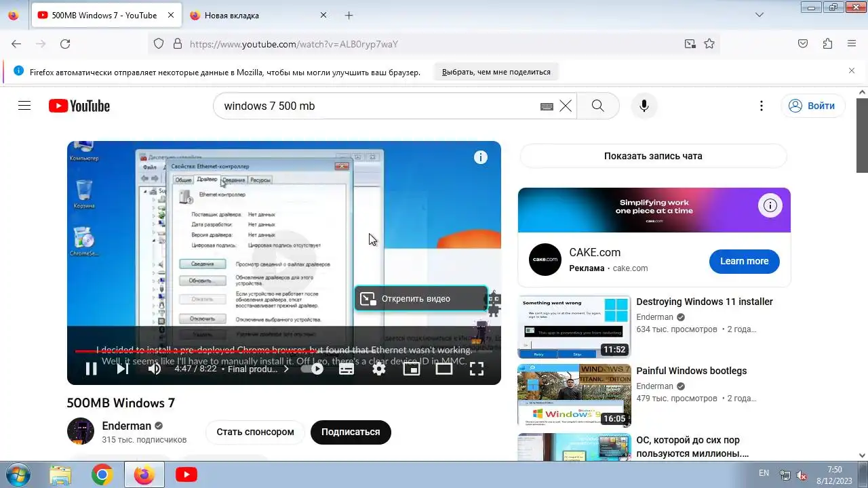
Task: Close the YouTube browser tab
Action: tap(171, 15)
